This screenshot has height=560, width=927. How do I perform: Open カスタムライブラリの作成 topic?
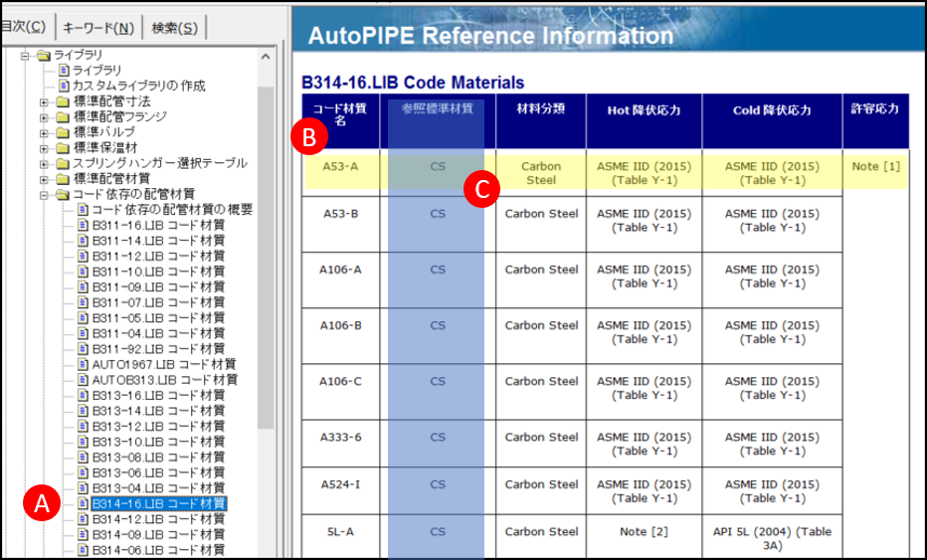139,86
